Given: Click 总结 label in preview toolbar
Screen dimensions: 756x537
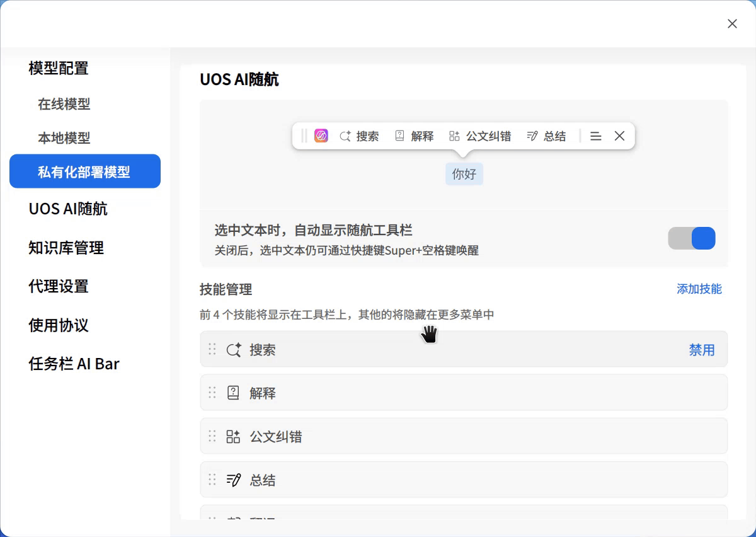Looking at the screenshot, I should [x=555, y=136].
